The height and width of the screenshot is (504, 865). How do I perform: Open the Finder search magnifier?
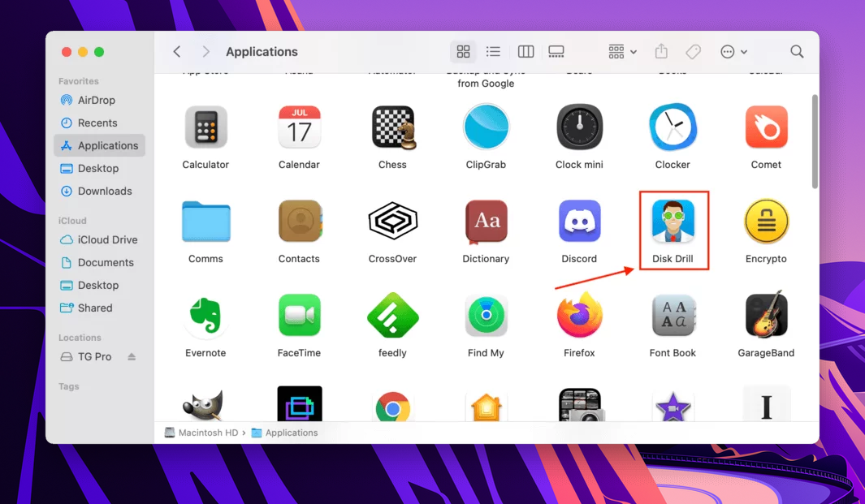click(797, 52)
